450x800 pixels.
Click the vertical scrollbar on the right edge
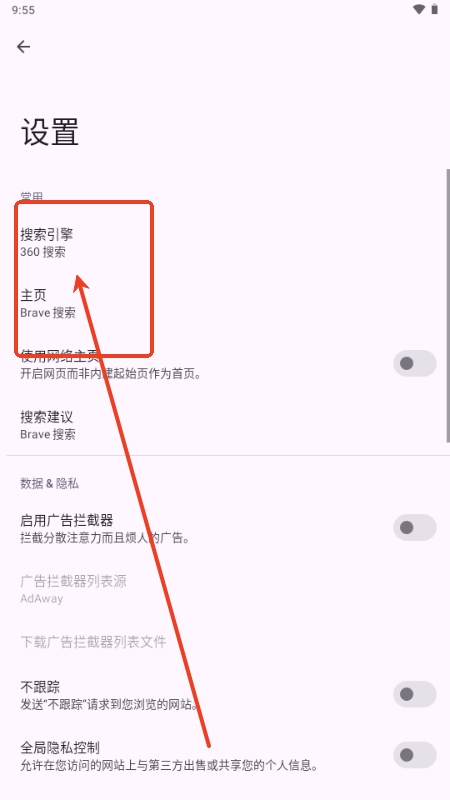(x=448, y=305)
